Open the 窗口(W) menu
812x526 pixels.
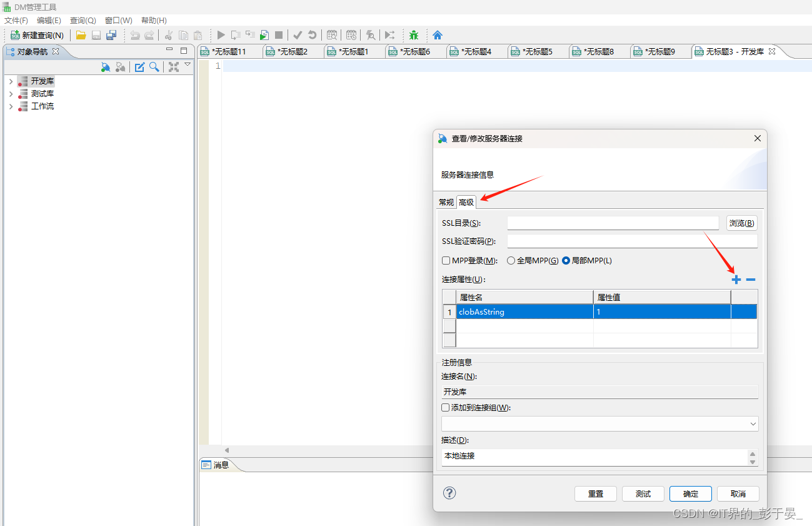[119, 21]
